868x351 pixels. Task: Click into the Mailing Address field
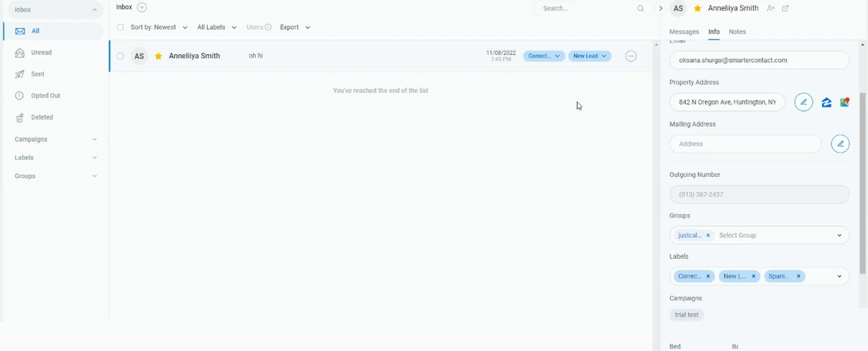coord(745,144)
